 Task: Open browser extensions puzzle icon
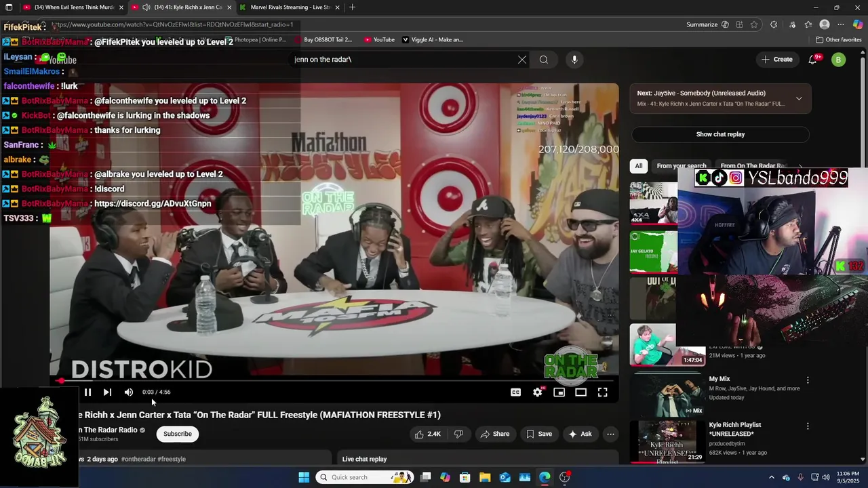pyautogui.click(x=774, y=24)
